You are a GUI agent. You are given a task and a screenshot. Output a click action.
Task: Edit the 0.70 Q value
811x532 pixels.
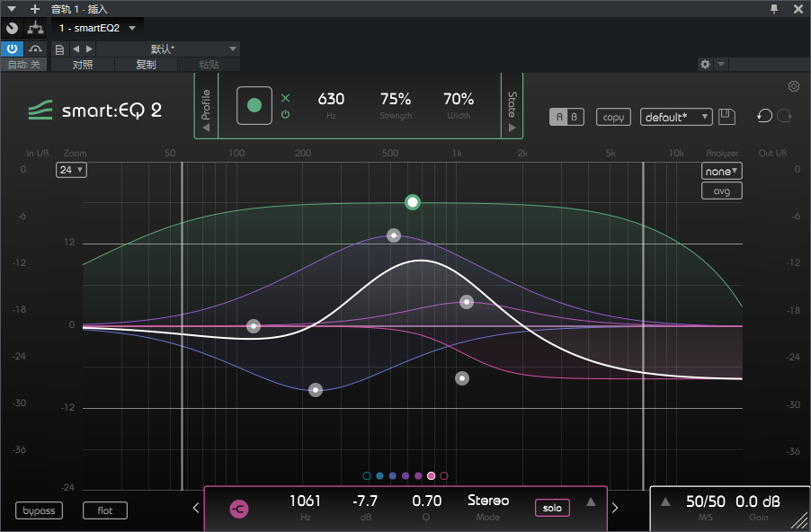coord(427,501)
